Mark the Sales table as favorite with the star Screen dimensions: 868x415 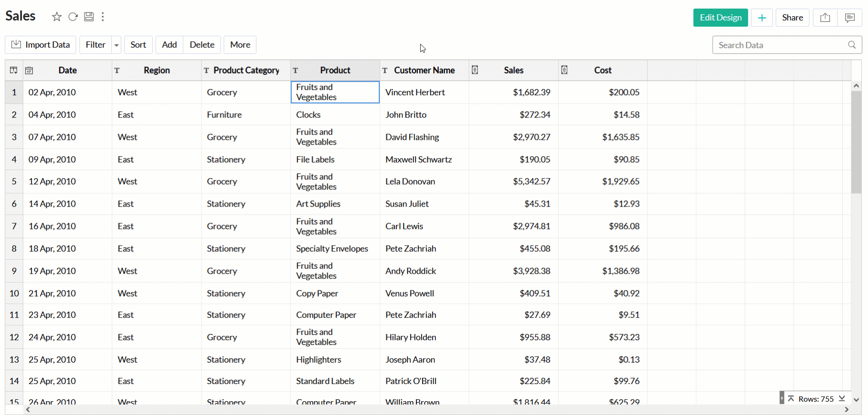point(57,17)
